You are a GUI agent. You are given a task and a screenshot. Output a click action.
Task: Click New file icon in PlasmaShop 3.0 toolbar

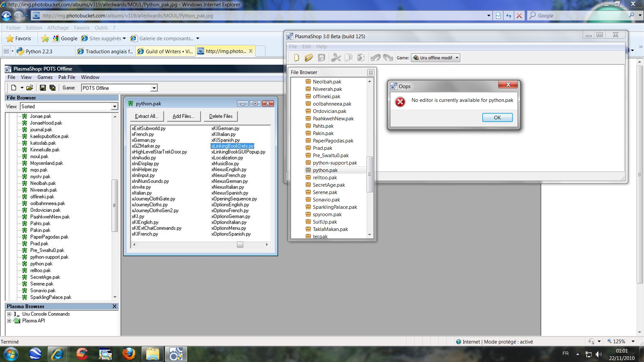[297, 58]
